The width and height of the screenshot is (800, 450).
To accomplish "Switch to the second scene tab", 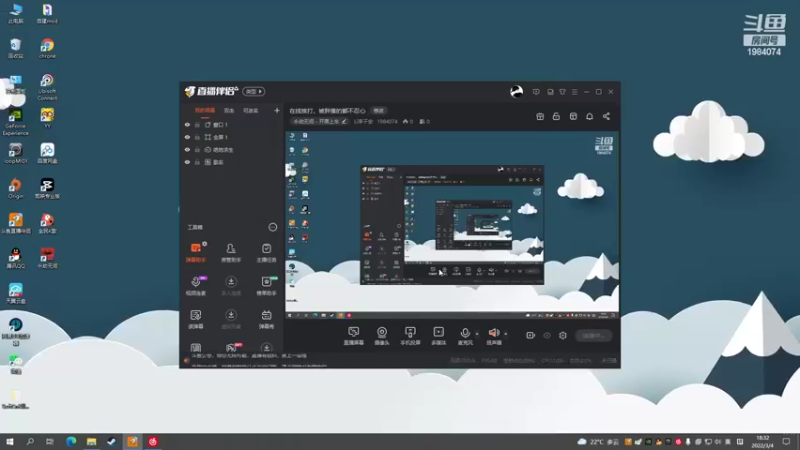I will click(229, 111).
